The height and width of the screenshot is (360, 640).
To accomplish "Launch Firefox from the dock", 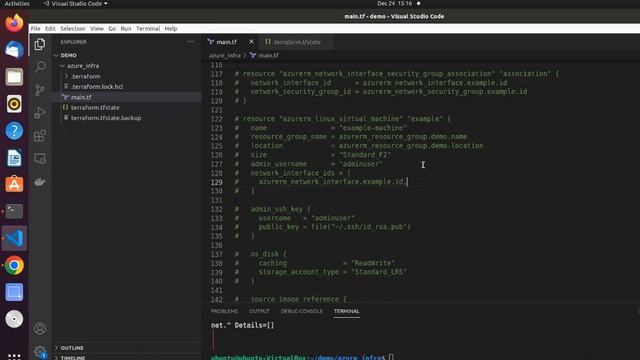I will coord(14,23).
